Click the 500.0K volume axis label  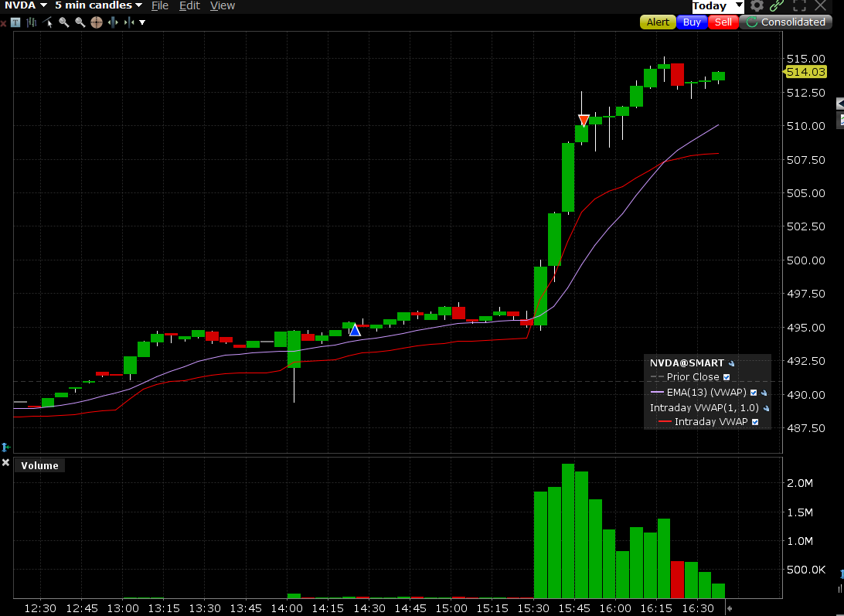[x=806, y=570]
